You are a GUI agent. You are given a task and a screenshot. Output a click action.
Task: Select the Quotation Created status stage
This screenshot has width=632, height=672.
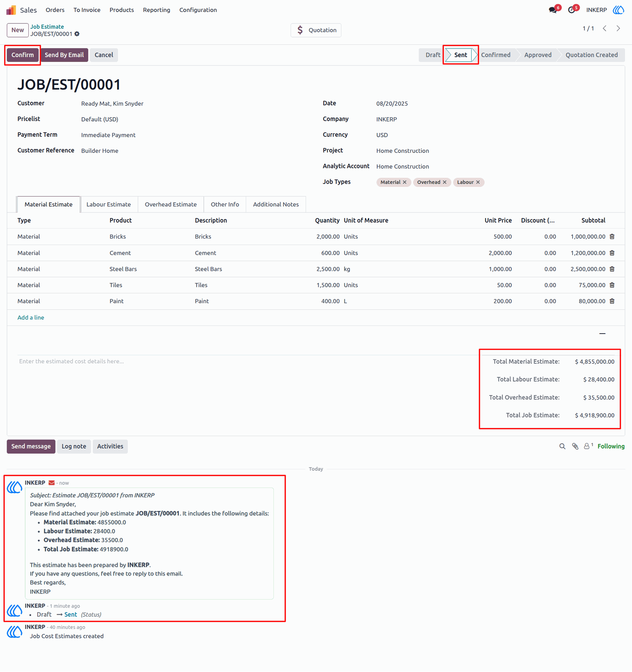[x=592, y=55]
